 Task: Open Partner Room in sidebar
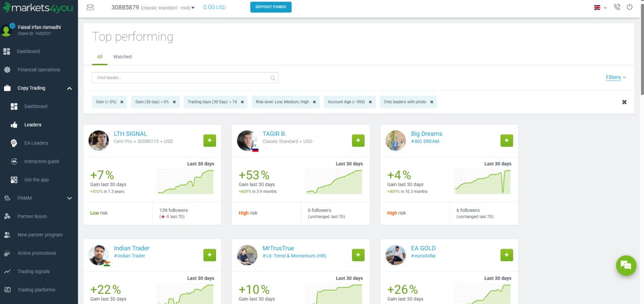point(32,216)
